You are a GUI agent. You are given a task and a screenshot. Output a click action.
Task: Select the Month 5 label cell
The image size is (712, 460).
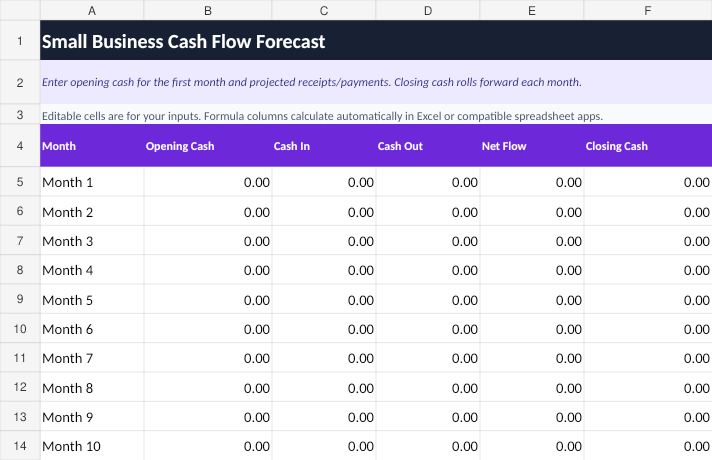point(92,300)
